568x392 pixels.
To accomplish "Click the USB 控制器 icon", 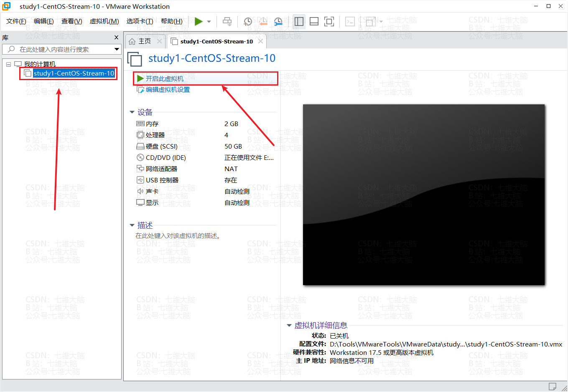I will coord(140,180).
